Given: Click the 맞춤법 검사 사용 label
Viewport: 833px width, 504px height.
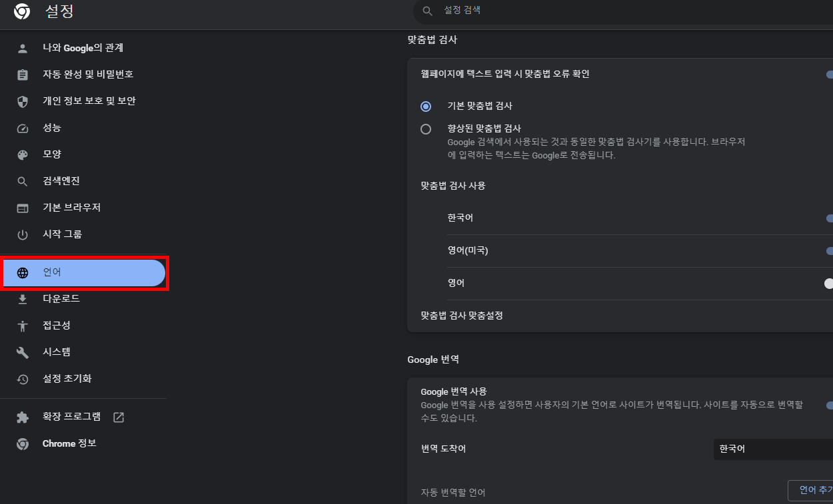Looking at the screenshot, I should 453,186.
